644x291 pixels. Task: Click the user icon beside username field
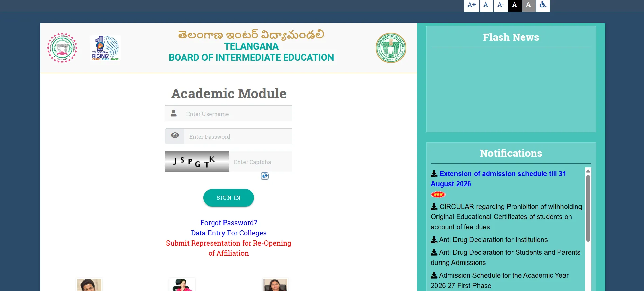[x=174, y=113]
